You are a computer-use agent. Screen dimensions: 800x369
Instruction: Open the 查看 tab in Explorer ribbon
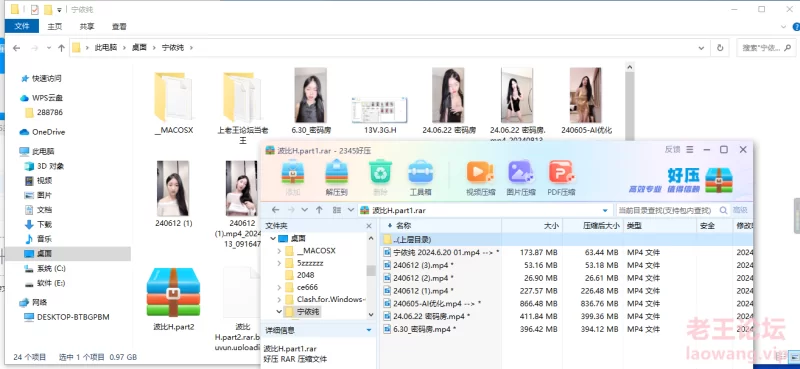point(119,26)
